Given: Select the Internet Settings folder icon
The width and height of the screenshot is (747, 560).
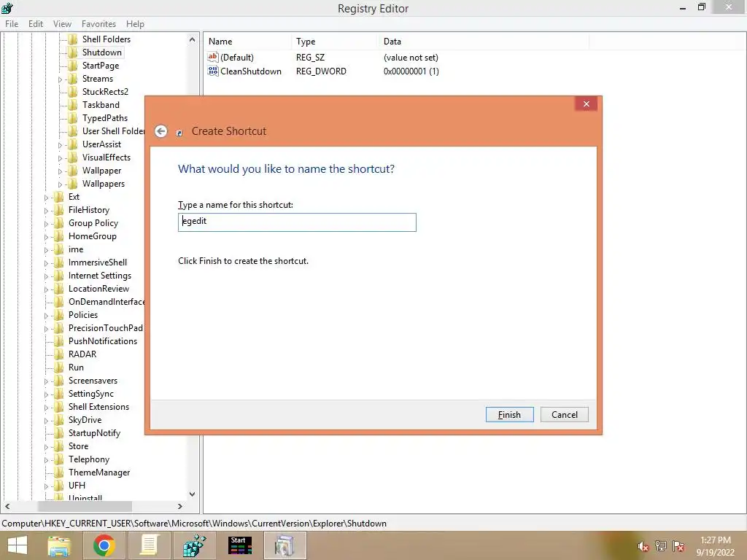Looking at the screenshot, I should [x=58, y=275].
